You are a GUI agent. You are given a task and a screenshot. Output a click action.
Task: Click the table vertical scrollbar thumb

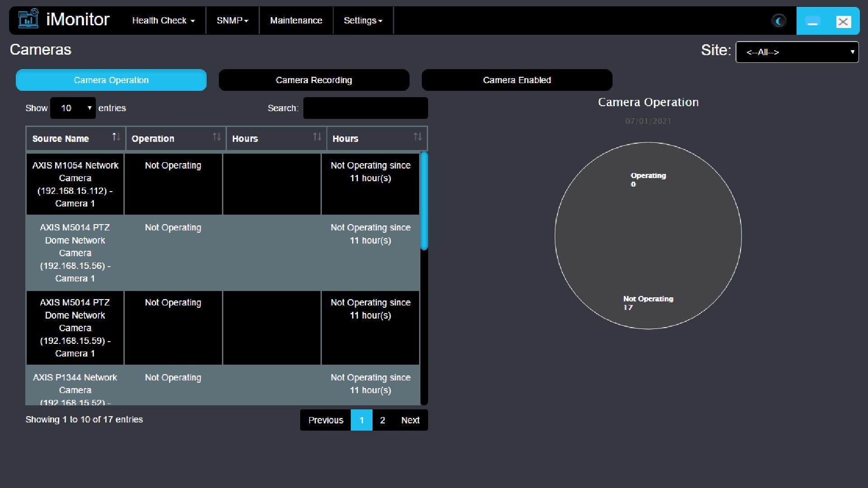coord(424,201)
